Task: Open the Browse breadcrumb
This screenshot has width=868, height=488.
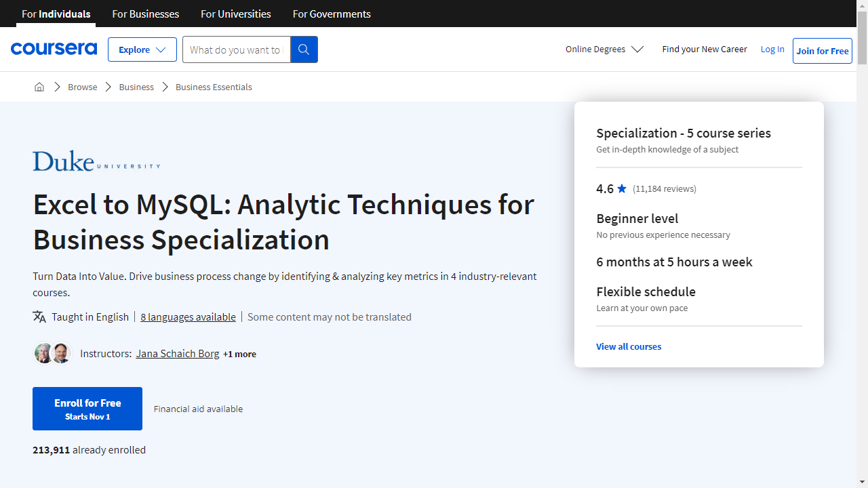Action: pyautogui.click(x=82, y=87)
